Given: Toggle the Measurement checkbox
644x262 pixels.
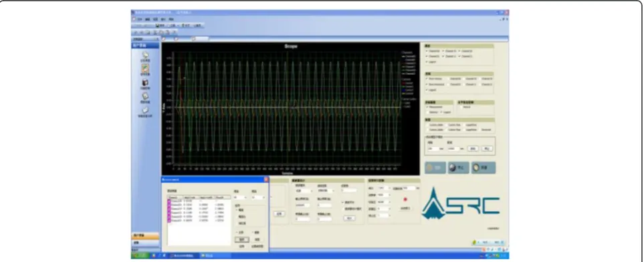Looking at the screenshot, I should click(427, 107).
